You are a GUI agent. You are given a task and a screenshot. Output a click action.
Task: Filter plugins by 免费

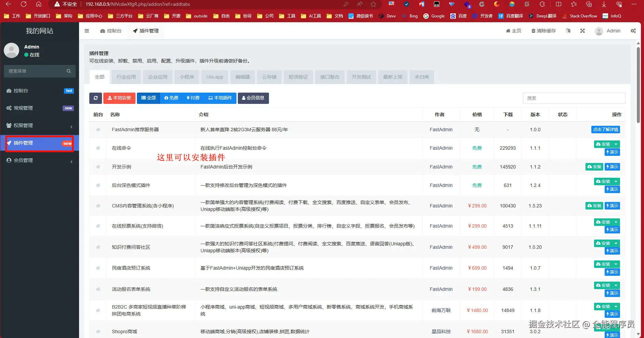click(171, 98)
